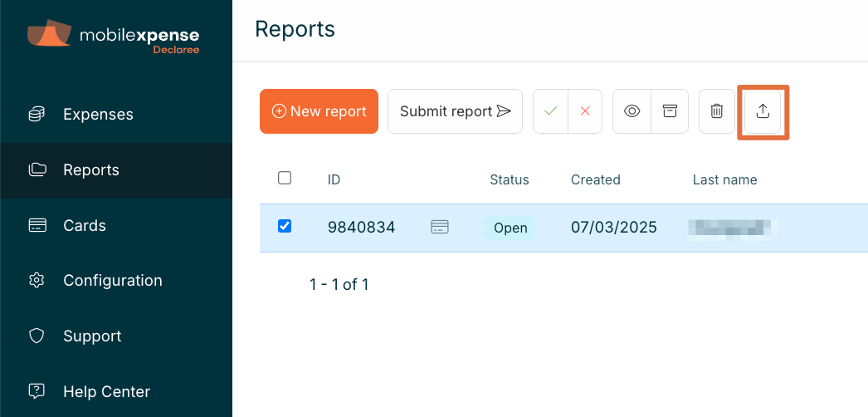This screenshot has height=417, width=868.
Task: Click the card icon in report row
Action: tap(440, 227)
